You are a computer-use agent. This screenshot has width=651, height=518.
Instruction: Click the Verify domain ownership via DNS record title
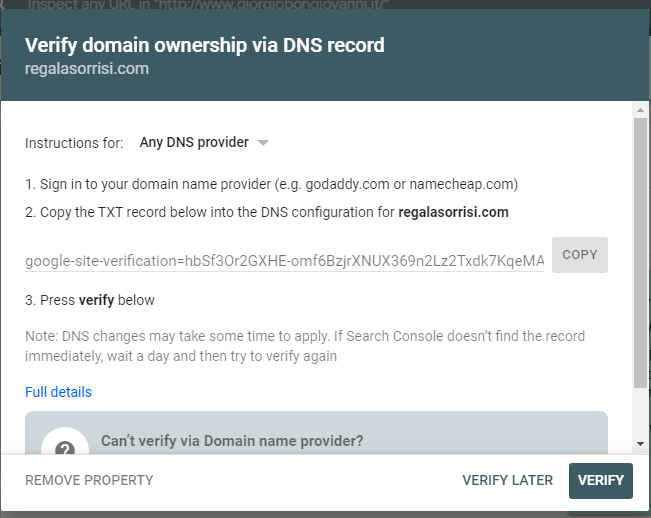click(205, 45)
